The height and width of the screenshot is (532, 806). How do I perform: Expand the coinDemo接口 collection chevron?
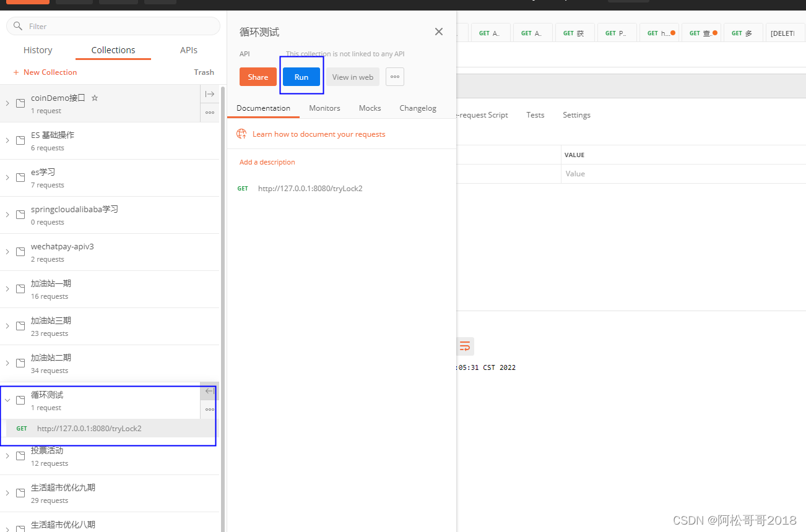click(7, 103)
